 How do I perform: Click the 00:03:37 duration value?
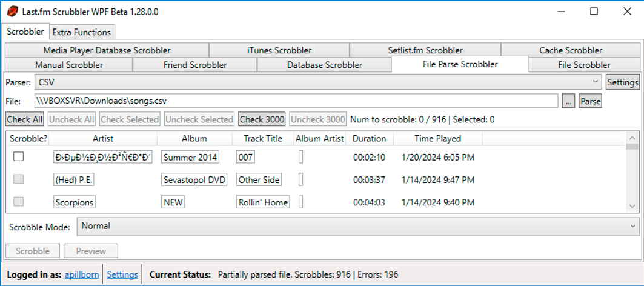click(x=369, y=179)
